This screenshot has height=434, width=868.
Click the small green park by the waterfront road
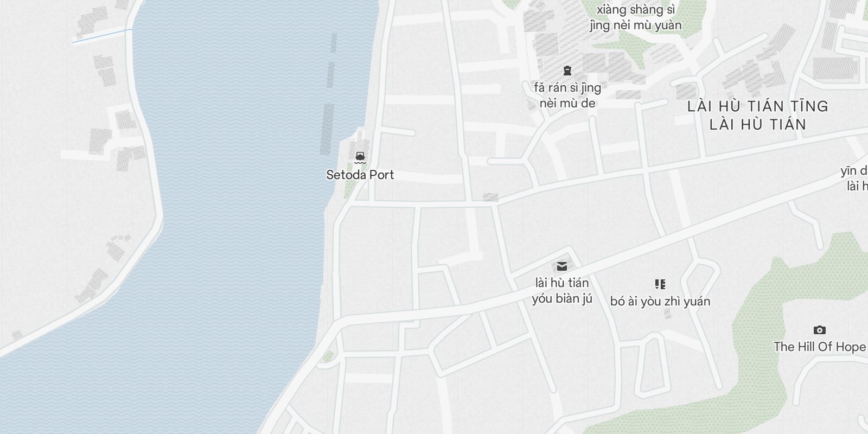(x=328, y=356)
